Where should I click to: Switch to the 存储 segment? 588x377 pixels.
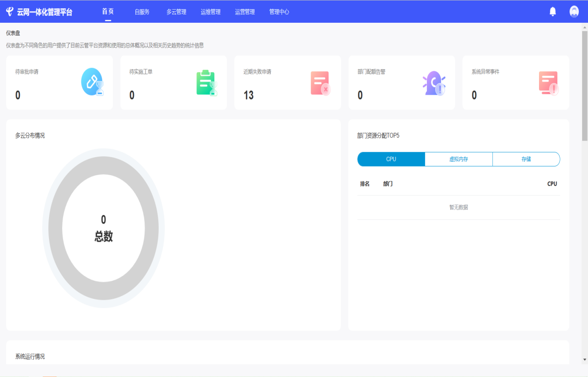(x=526, y=159)
